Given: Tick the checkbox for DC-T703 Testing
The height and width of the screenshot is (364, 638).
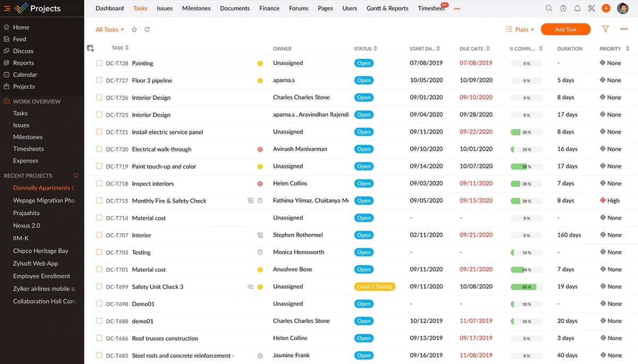Looking at the screenshot, I should tap(99, 252).
